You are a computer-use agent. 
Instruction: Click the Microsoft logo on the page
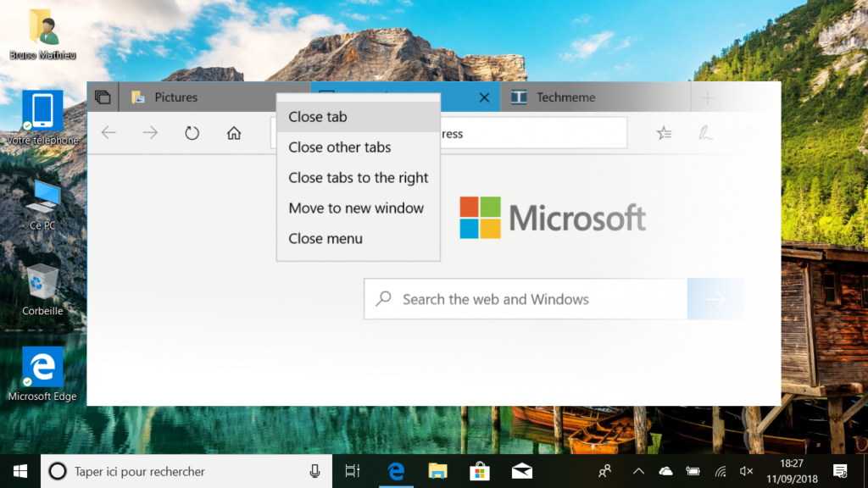tap(553, 218)
